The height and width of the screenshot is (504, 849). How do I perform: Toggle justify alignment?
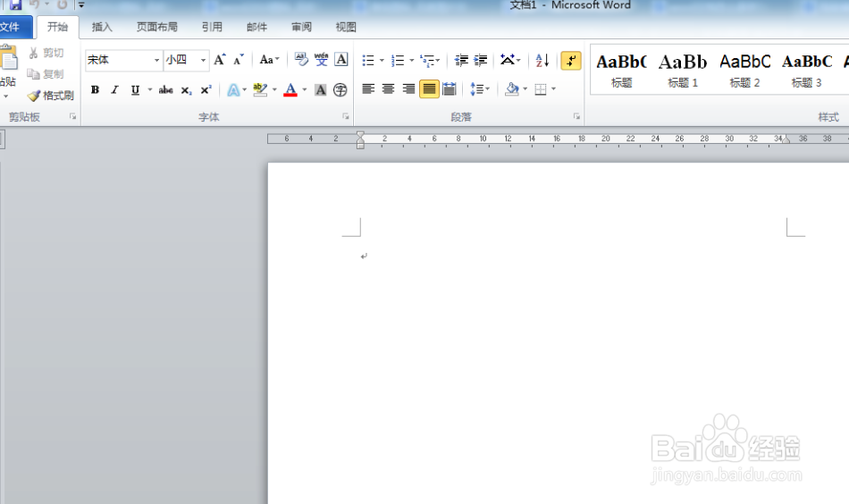tap(429, 88)
